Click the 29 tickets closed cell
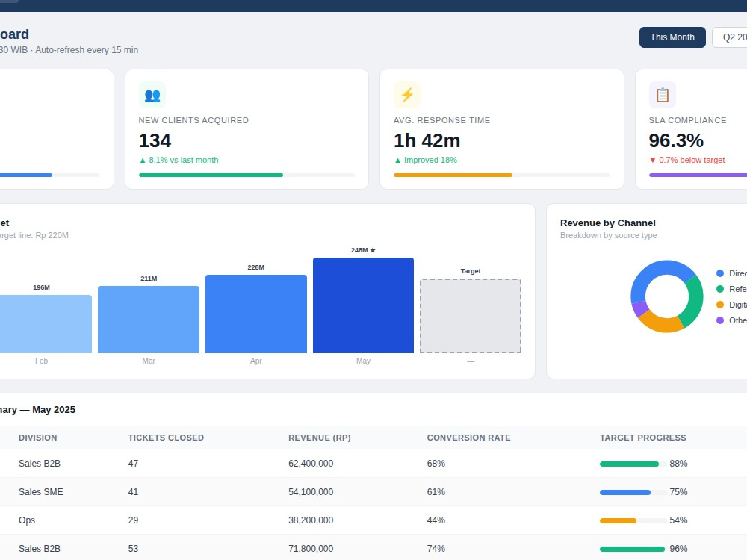The height and width of the screenshot is (560, 747). pyautogui.click(x=133, y=520)
